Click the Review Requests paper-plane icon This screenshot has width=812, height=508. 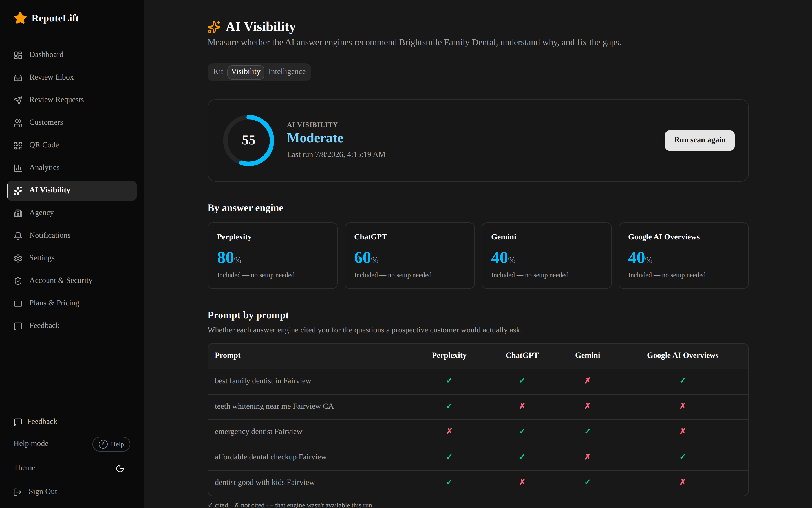[x=18, y=100]
